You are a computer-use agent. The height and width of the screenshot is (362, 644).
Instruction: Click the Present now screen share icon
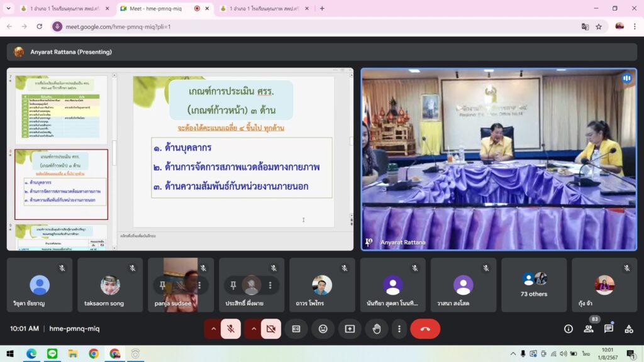tap(350, 329)
